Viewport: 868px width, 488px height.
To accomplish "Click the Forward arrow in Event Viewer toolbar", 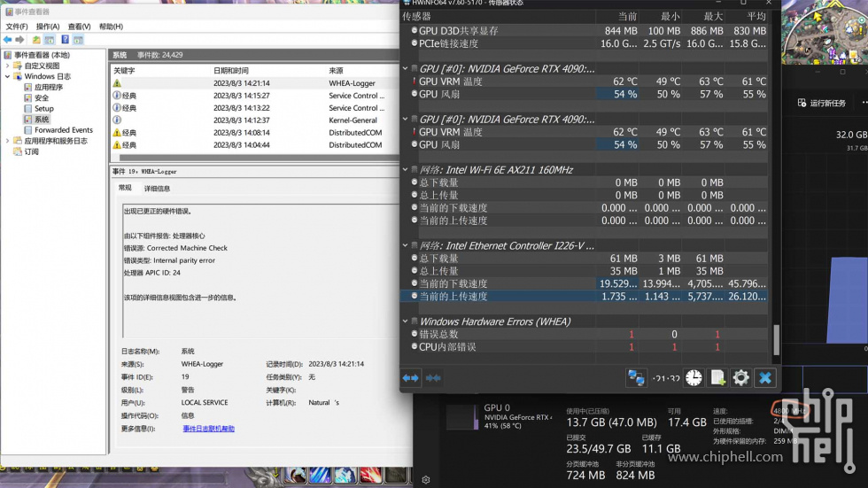I will pos(19,40).
